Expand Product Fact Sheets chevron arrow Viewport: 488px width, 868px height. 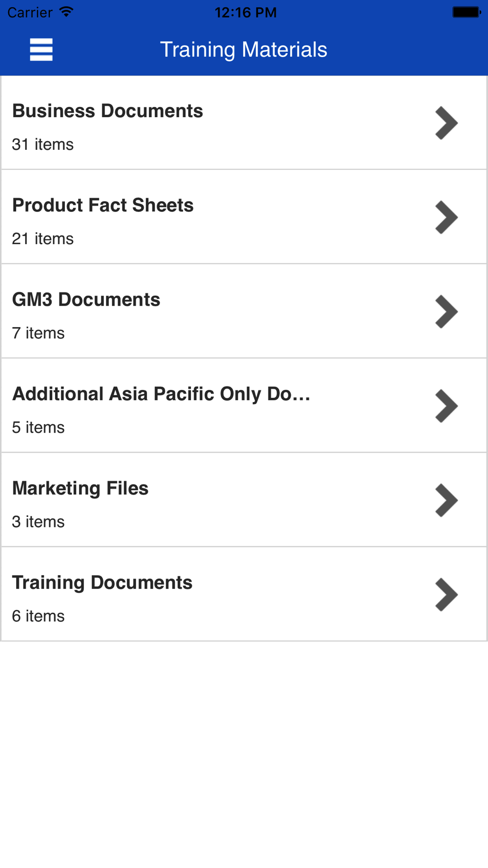coord(447,217)
